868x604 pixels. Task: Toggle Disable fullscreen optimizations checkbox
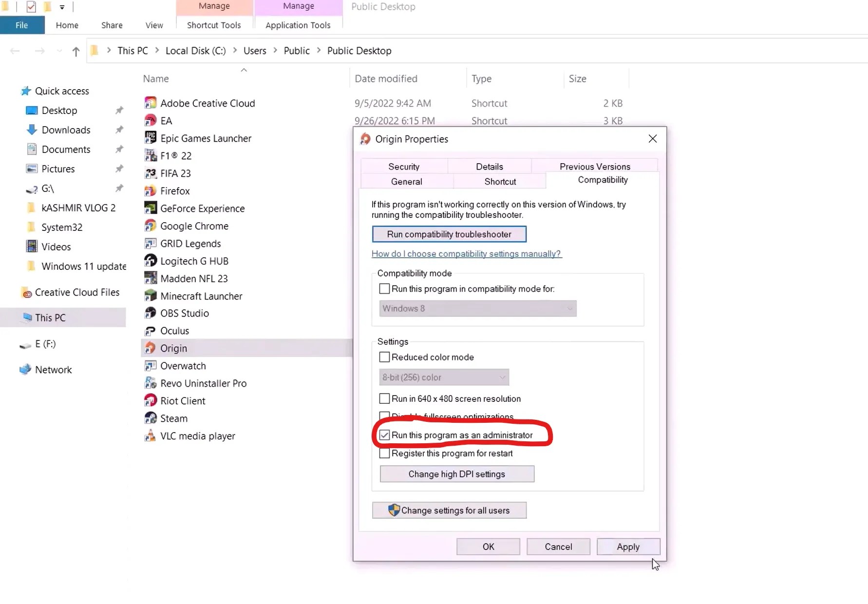coord(384,415)
